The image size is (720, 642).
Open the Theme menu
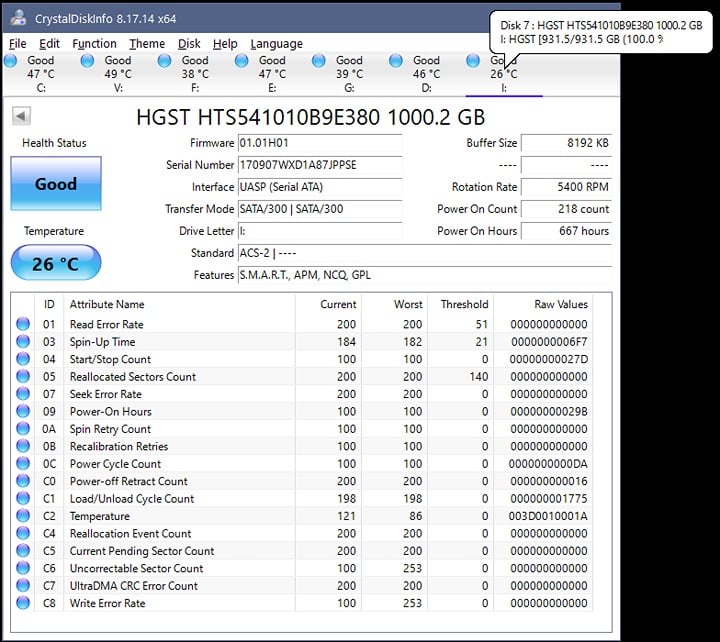tap(147, 44)
